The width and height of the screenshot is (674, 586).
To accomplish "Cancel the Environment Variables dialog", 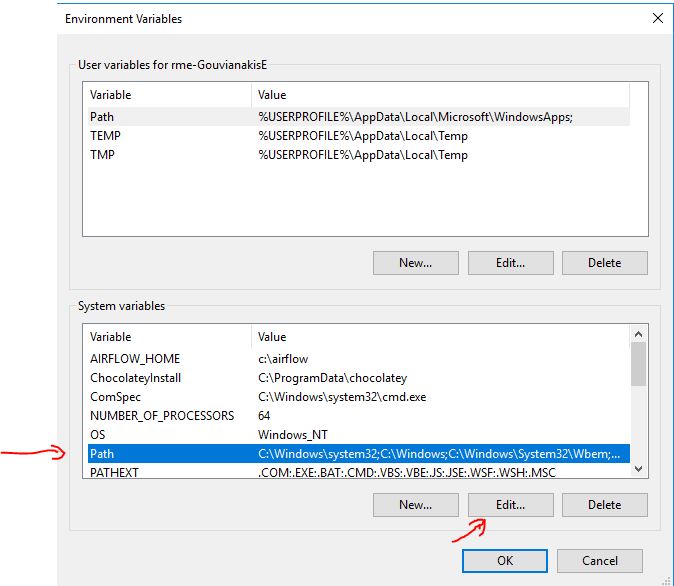I will (x=599, y=561).
